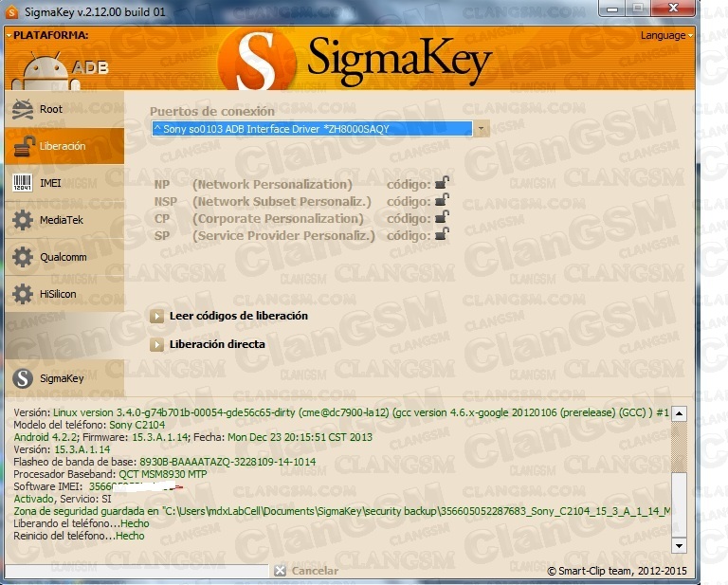Click the Android ADB platform icon
The height and width of the screenshot is (585, 728).
(x=45, y=69)
